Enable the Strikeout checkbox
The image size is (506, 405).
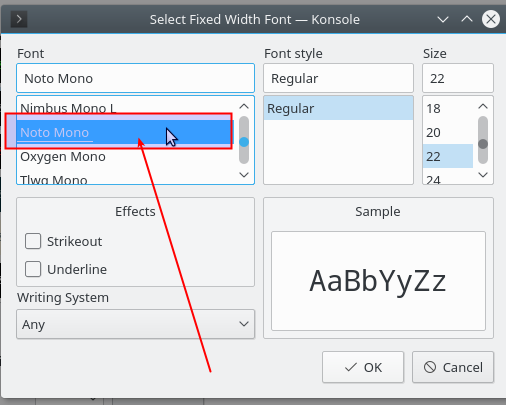click(x=33, y=241)
